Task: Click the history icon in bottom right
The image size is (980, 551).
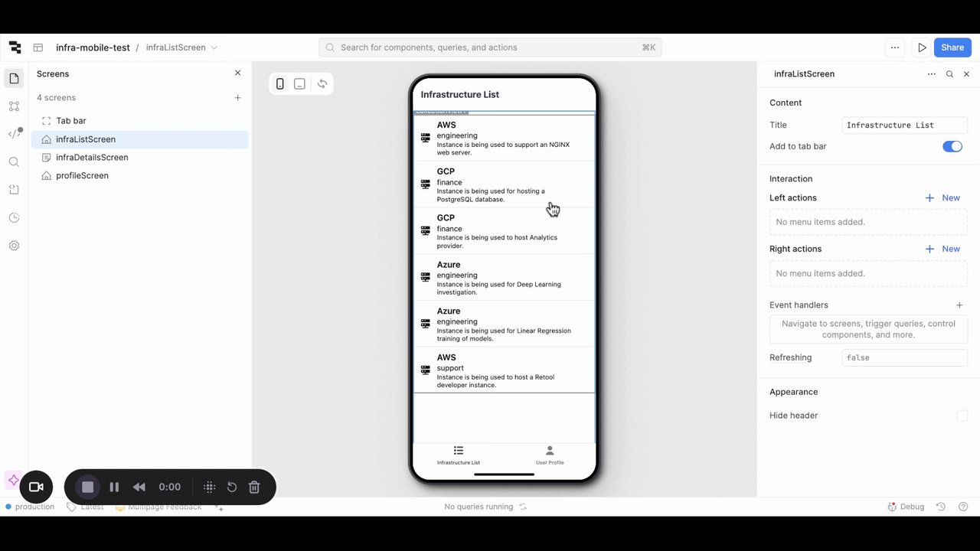Action: click(942, 507)
